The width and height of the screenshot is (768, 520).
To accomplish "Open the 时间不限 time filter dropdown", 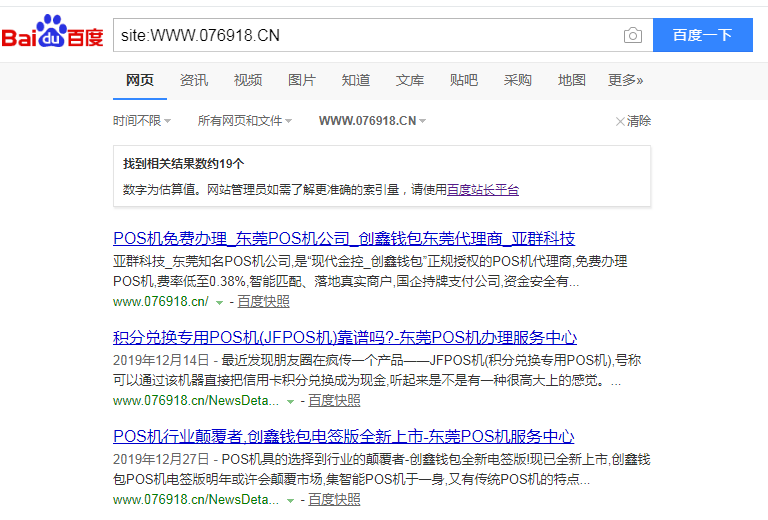I will [142, 120].
